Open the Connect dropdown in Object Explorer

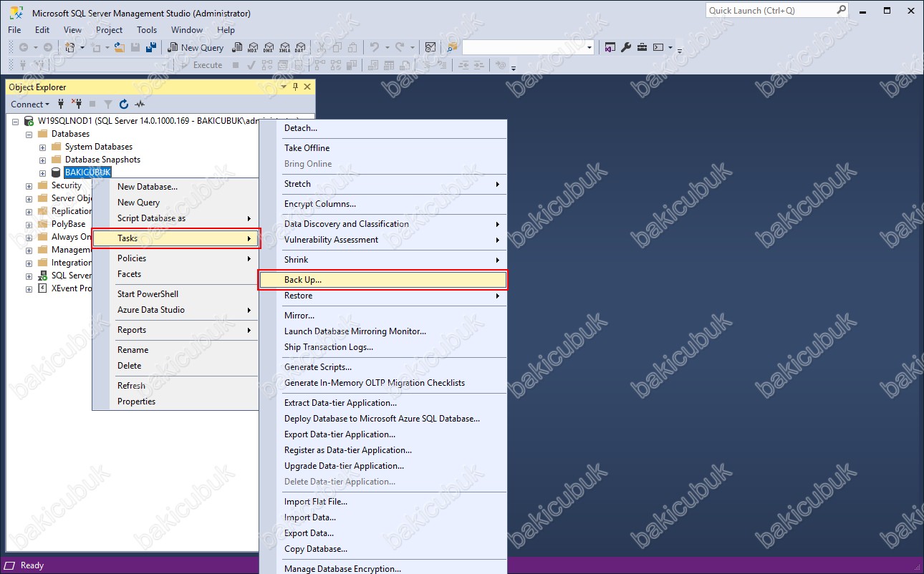point(30,104)
